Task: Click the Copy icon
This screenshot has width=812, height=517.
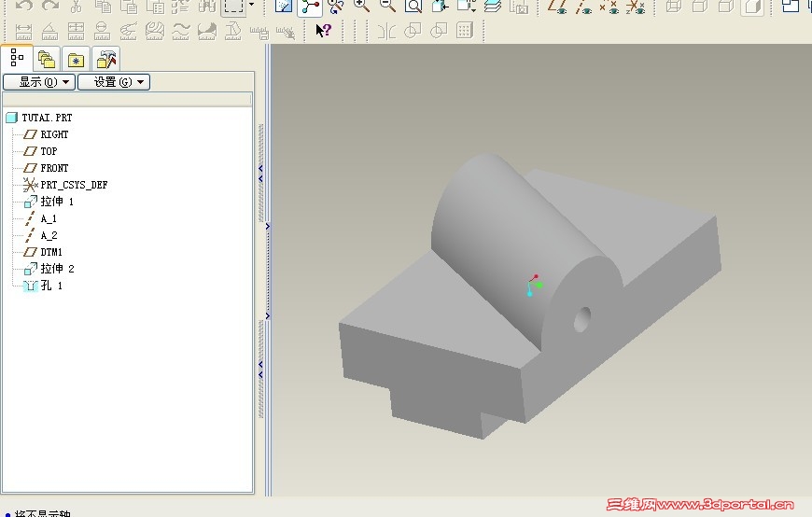Action: 103,7
